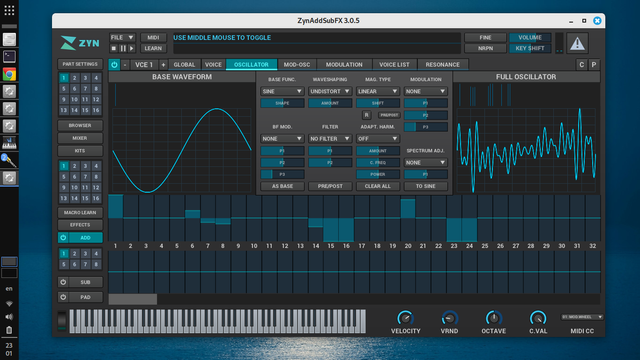Select effect slot 3 below ADD
This screenshot has width=640, height=360.
[85, 253]
